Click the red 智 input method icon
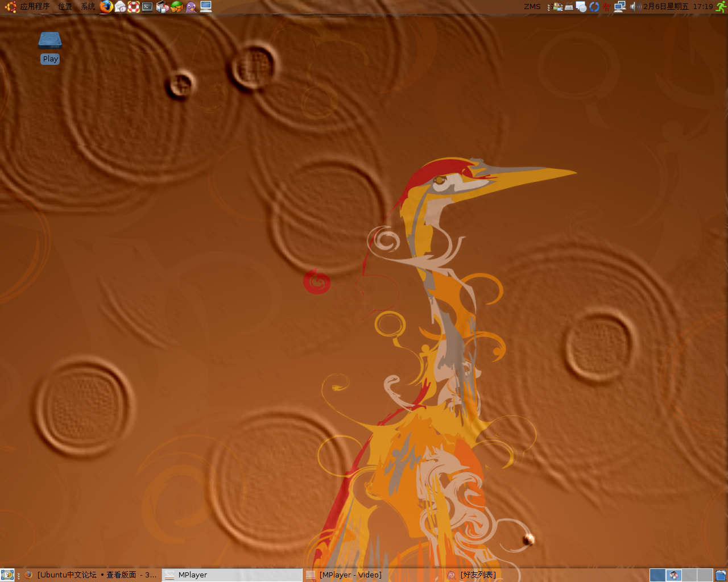728x582 pixels. point(607,7)
